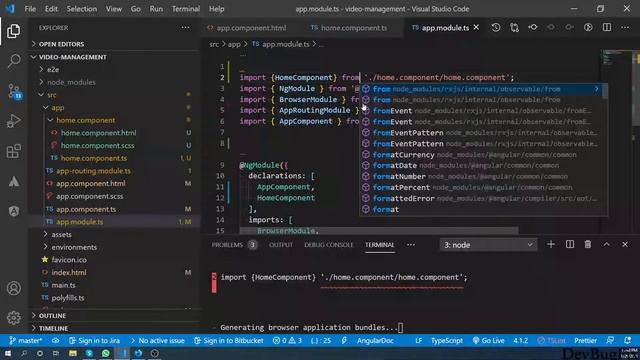The width and height of the screenshot is (640, 360).
Task: Select formatDate autocomplete suggestion
Action: pos(482,166)
